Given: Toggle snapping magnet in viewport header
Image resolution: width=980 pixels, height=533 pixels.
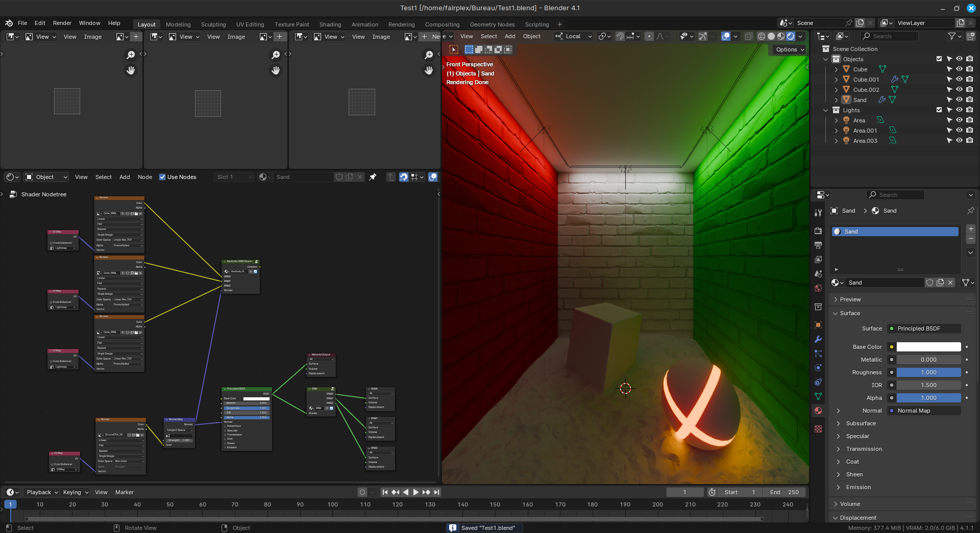Looking at the screenshot, I should tap(620, 36).
